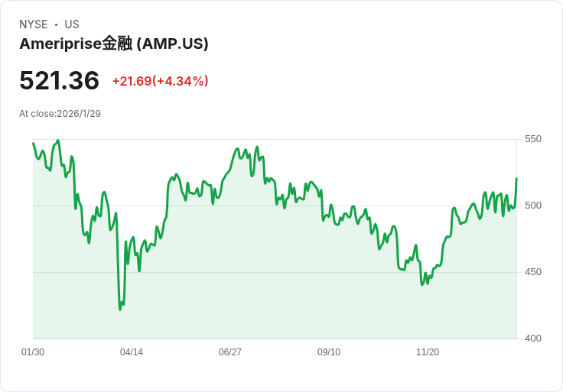
Task: Click the 11/20 date axis label
Action: 428,352
